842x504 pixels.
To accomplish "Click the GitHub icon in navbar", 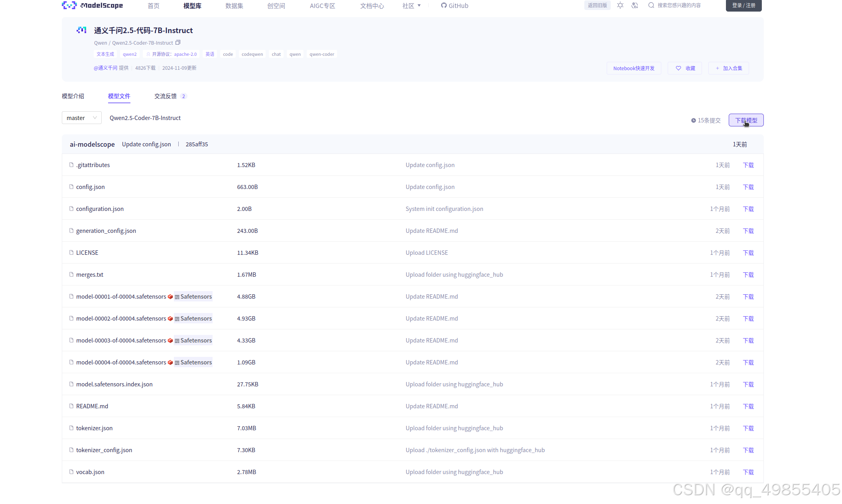I will (x=444, y=6).
